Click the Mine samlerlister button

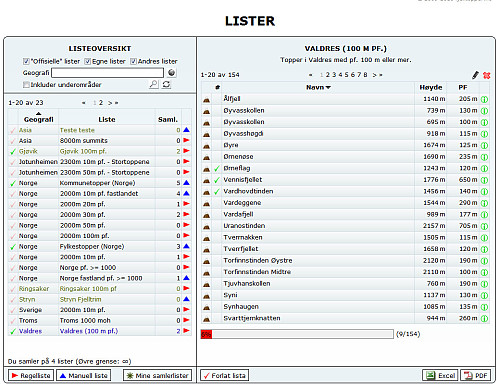157,375
